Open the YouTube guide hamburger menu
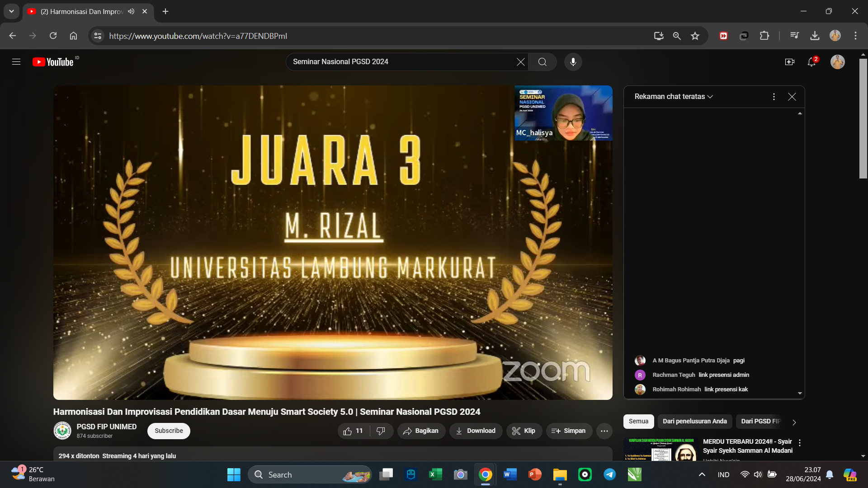Viewport: 868px width, 488px height. 16,62
